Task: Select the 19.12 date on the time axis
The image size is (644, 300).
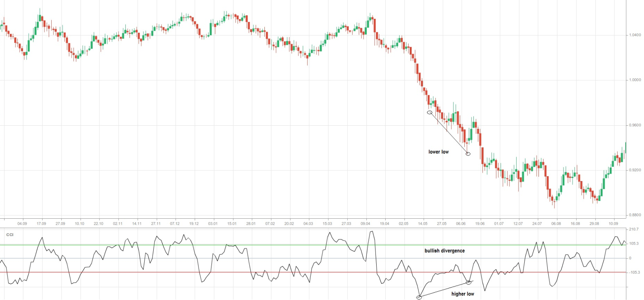Action: pos(194,224)
